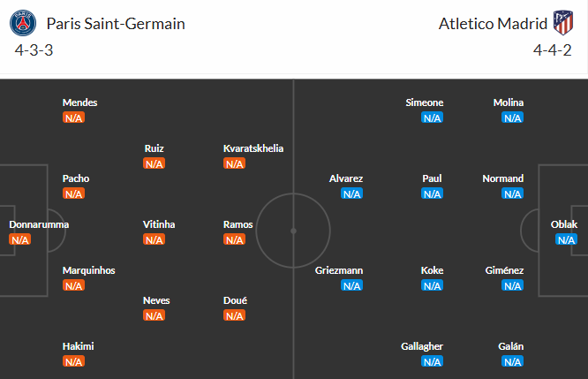Click the N/A rating under Vitinha
The image size is (588, 379).
(x=155, y=239)
